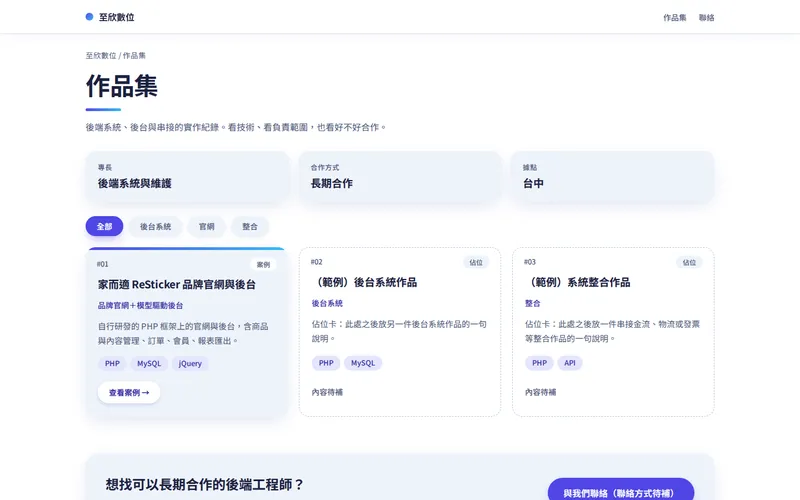Click the blue dot logo icon
The width and height of the screenshot is (800, 500).
click(89, 17)
